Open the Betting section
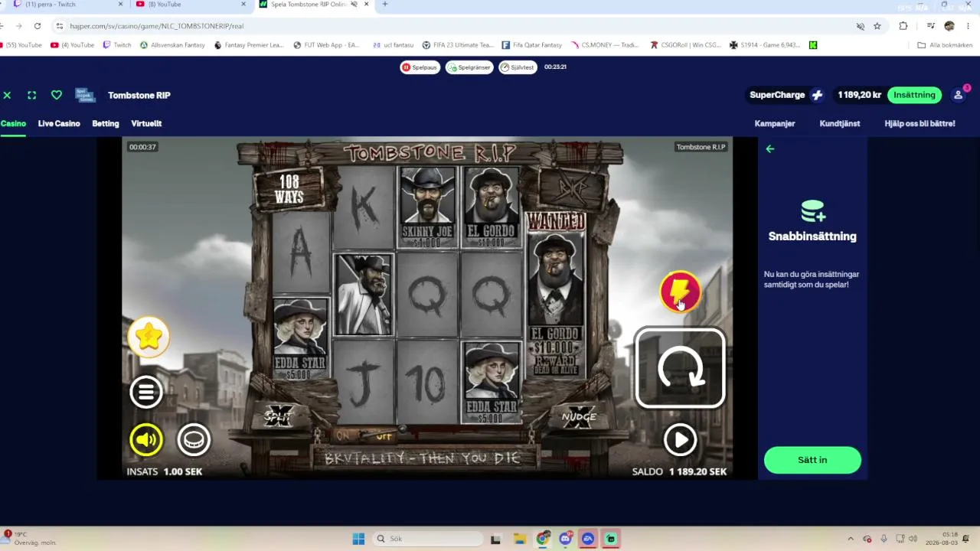Viewport: 980px width, 551px height. click(106, 123)
